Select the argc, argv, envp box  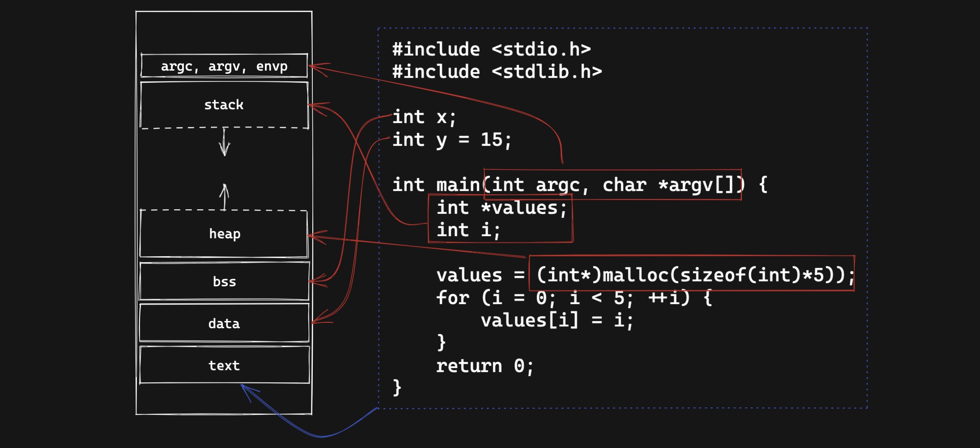(224, 66)
